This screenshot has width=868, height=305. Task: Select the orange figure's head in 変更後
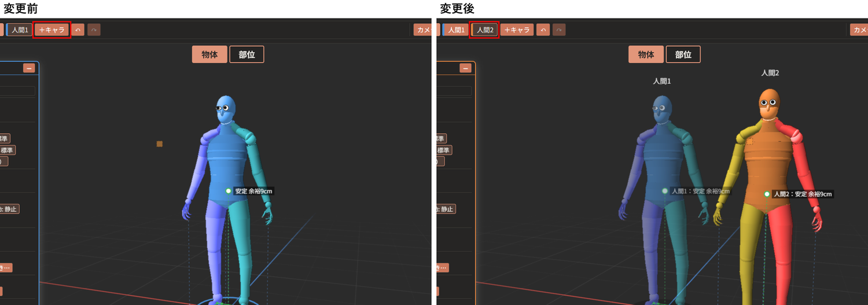click(x=769, y=104)
